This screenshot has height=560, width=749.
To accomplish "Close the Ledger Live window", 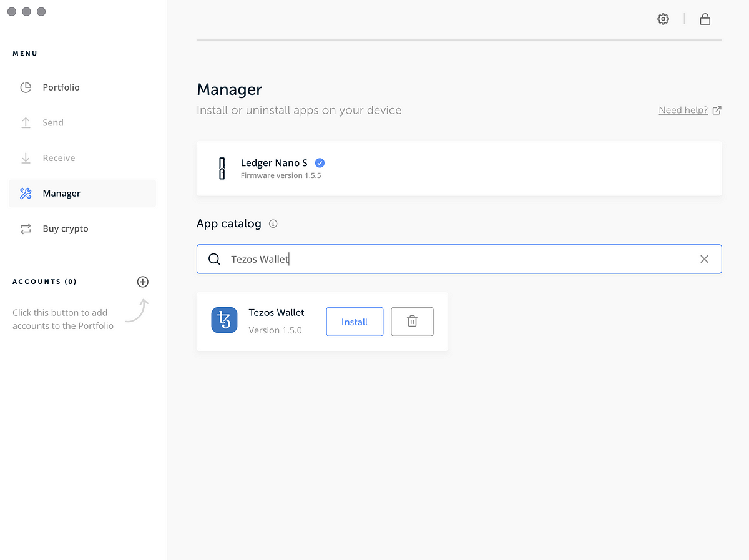I will 11,12.
